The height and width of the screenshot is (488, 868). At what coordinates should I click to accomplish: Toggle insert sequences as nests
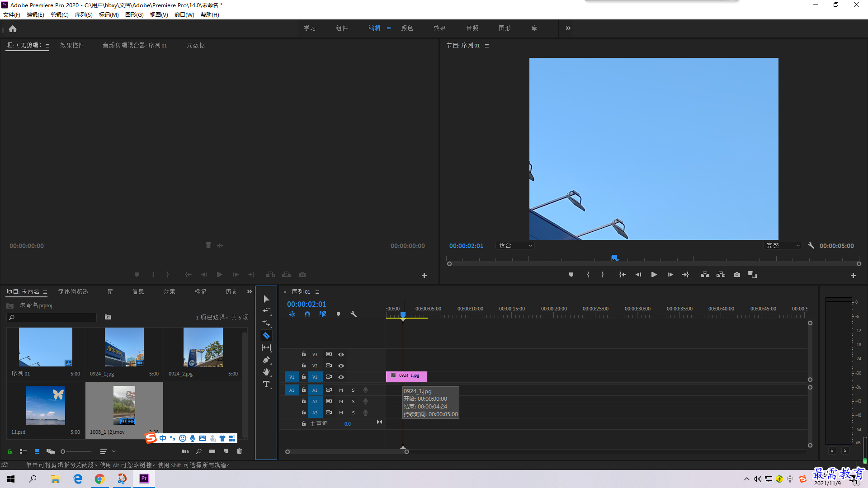click(x=292, y=314)
